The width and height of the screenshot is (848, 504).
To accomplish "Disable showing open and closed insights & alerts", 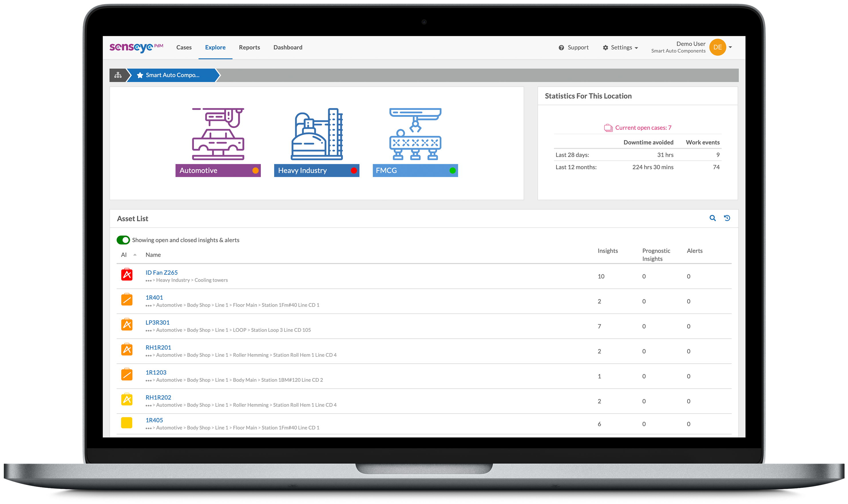I will point(123,240).
